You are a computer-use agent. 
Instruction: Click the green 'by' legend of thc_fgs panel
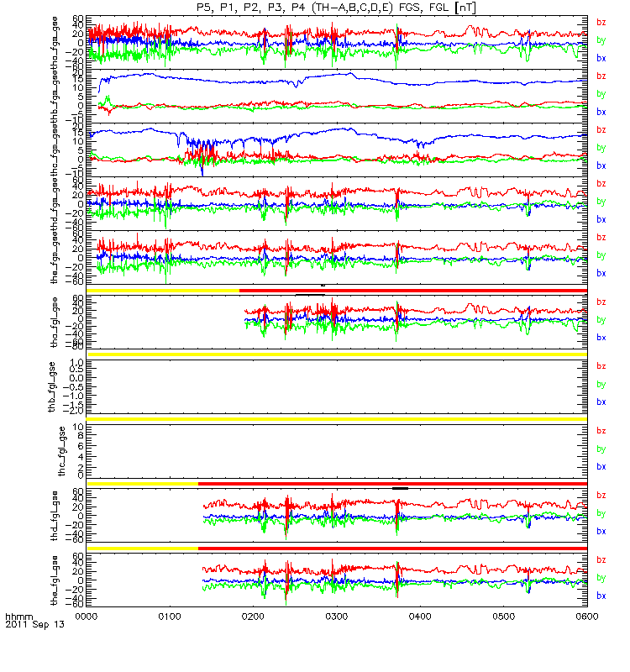point(601,148)
